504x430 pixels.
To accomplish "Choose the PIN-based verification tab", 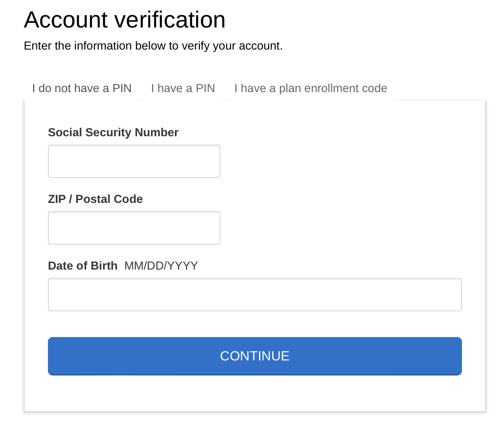I will coord(183,88).
